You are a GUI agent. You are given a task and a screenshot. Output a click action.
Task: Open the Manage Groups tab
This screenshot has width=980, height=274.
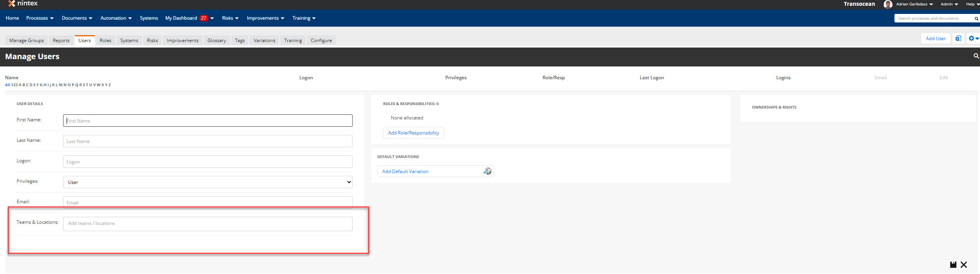pos(26,41)
